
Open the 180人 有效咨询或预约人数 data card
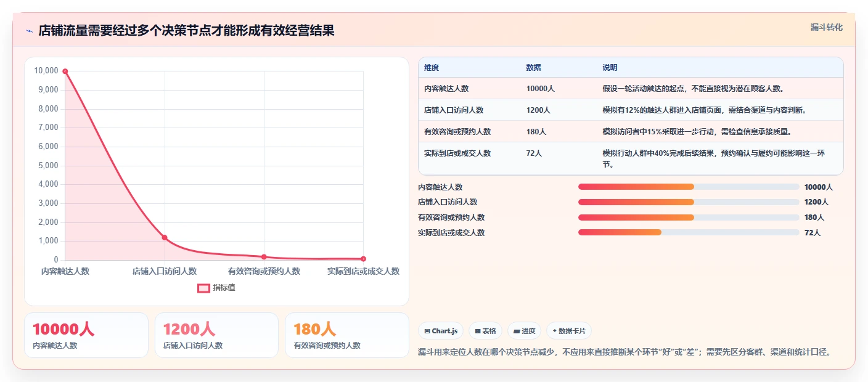(x=347, y=335)
